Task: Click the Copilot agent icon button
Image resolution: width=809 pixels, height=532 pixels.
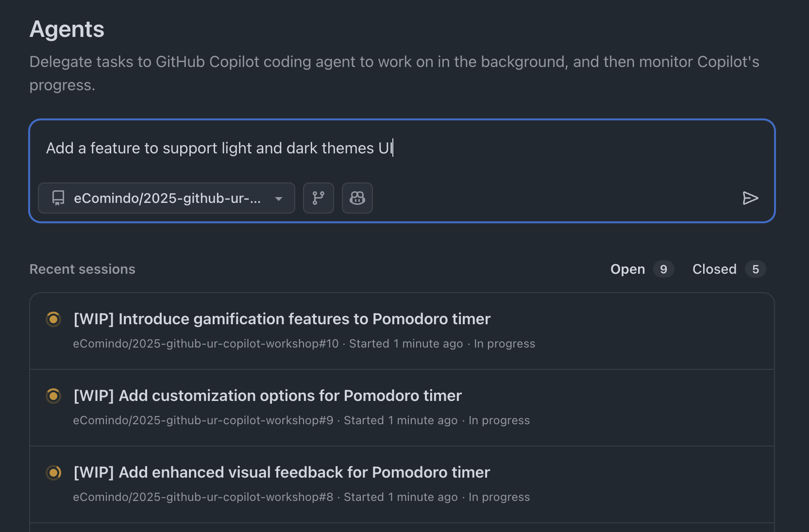Action: [x=357, y=198]
